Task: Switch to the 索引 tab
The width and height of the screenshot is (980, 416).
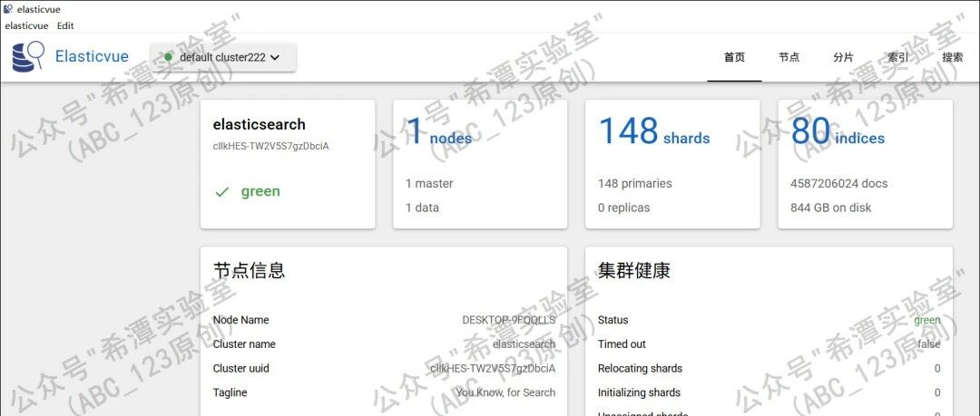Action: pos(898,57)
